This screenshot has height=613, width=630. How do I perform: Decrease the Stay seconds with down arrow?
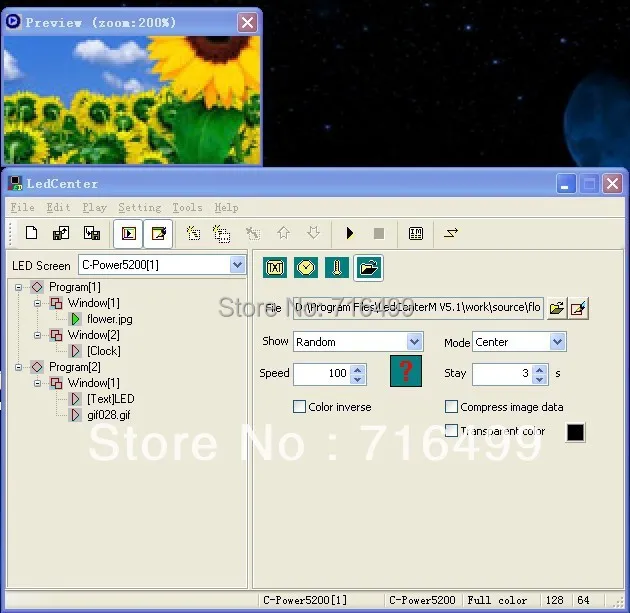540,379
